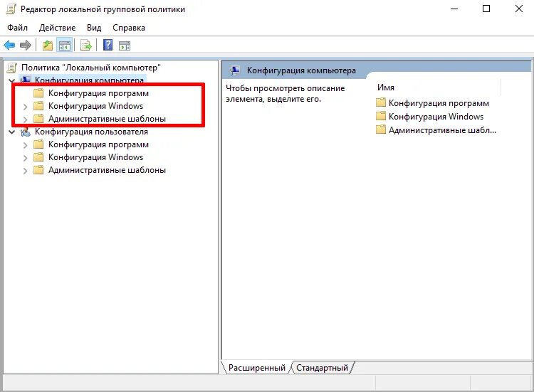The width and height of the screenshot is (534, 392).
Task: Click the user configuration node icon
Action: click(26, 132)
